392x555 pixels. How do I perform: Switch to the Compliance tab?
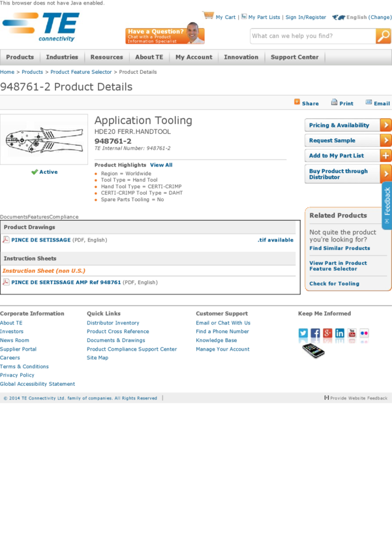pyautogui.click(x=64, y=217)
